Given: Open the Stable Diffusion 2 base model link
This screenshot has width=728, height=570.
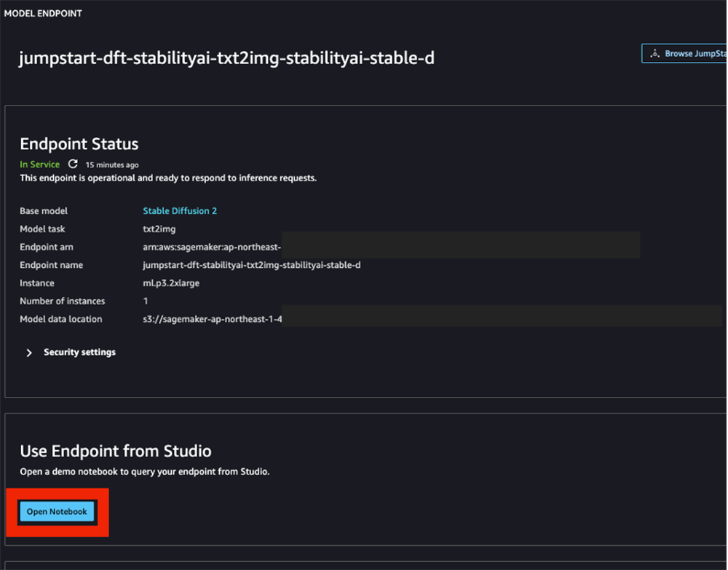Looking at the screenshot, I should click(180, 210).
